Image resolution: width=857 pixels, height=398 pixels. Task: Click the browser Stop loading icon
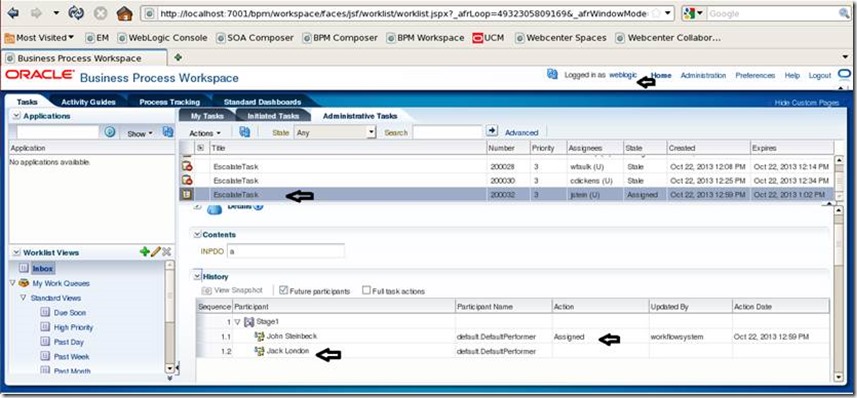101,14
